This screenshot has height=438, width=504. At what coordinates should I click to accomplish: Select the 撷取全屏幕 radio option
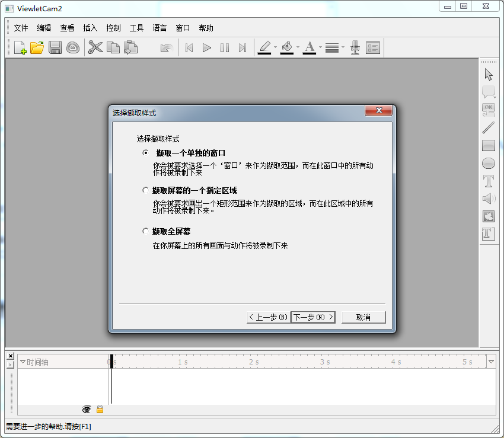click(146, 231)
